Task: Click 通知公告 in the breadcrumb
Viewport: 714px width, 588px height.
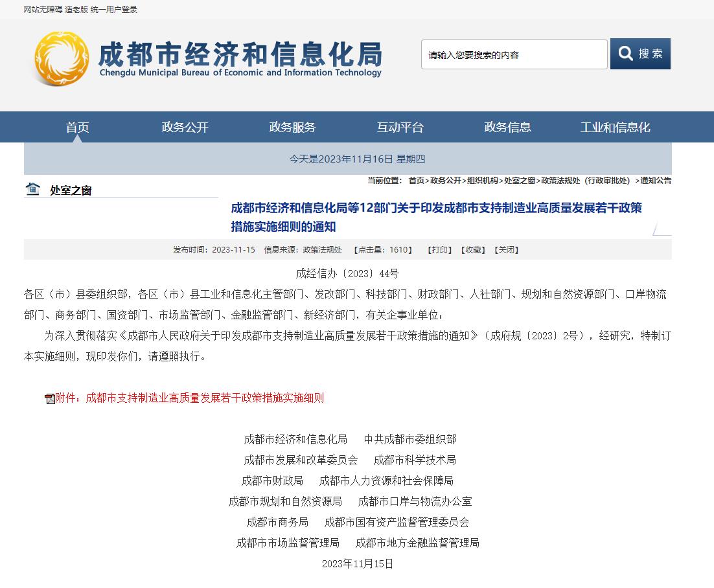Action: (x=656, y=181)
